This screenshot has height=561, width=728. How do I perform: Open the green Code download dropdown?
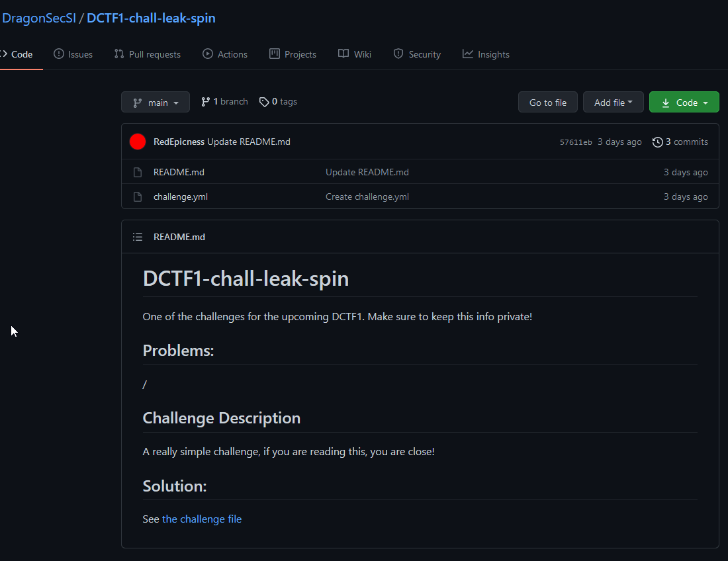(684, 102)
